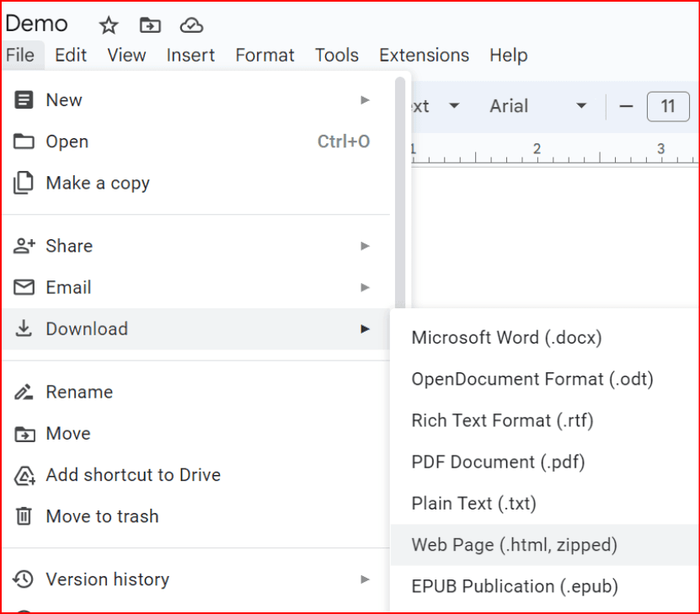Expand the Share submenu
The height and width of the screenshot is (614, 700).
(x=365, y=246)
